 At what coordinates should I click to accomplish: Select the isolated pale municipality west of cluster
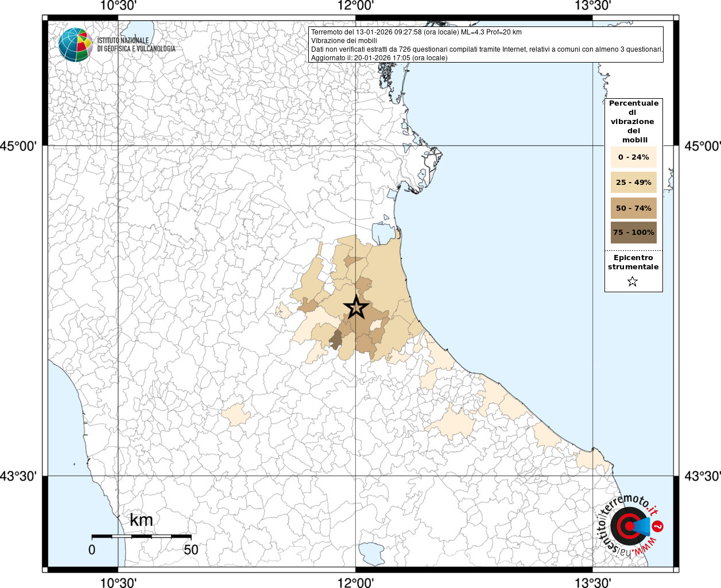(x=236, y=414)
